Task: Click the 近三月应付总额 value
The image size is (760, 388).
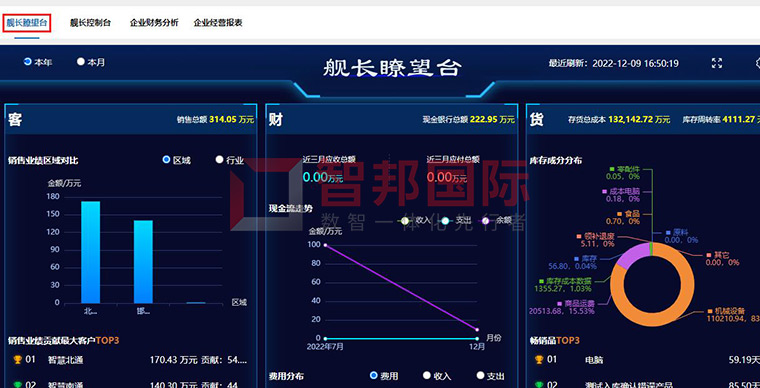Action: [447, 177]
